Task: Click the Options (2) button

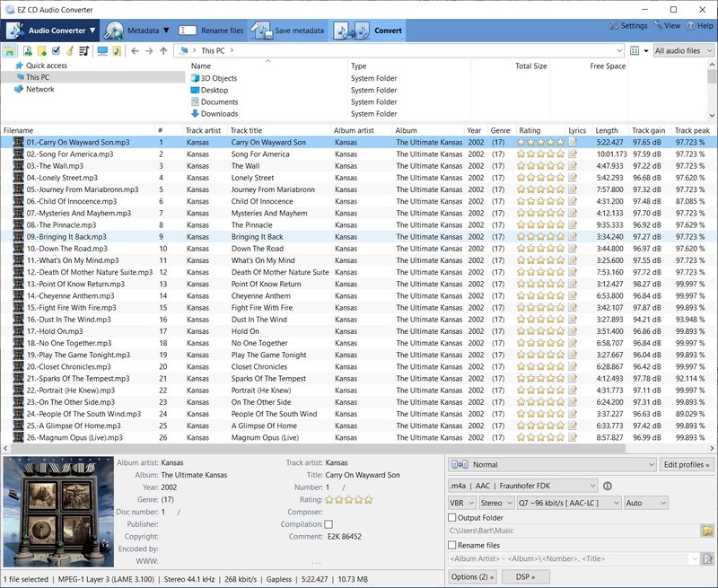Action: click(x=472, y=577)
